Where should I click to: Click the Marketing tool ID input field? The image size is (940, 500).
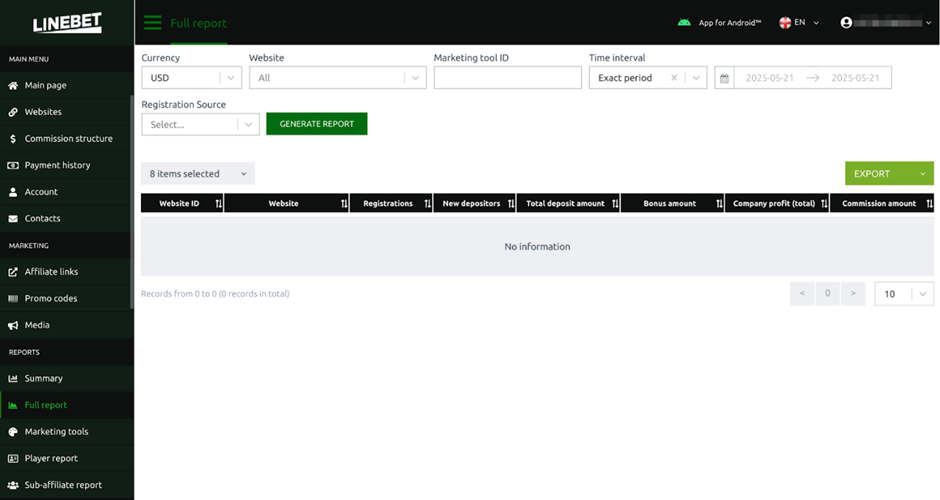tap(508, 78)
